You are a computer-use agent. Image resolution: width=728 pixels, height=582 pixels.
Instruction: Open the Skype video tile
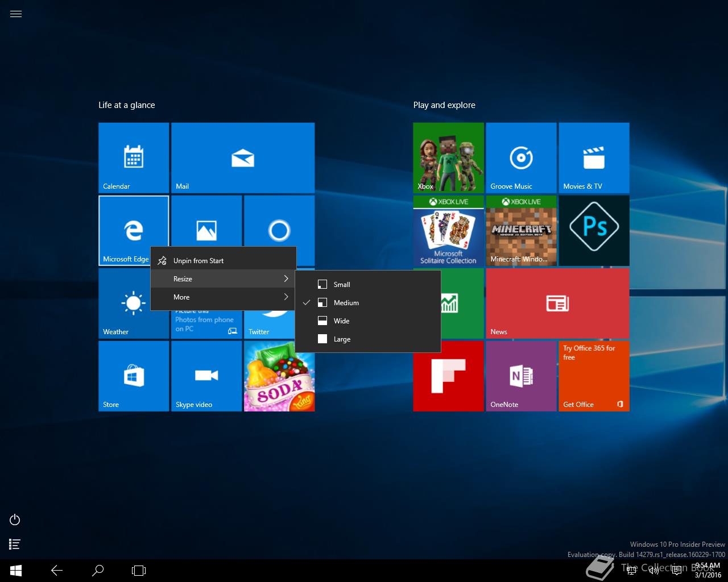click(x=206, y=376)
